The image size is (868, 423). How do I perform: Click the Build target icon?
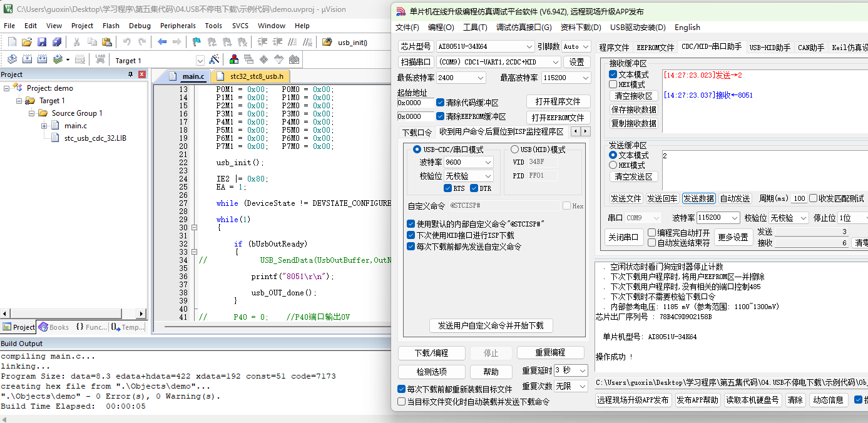[x=27, y=59]
